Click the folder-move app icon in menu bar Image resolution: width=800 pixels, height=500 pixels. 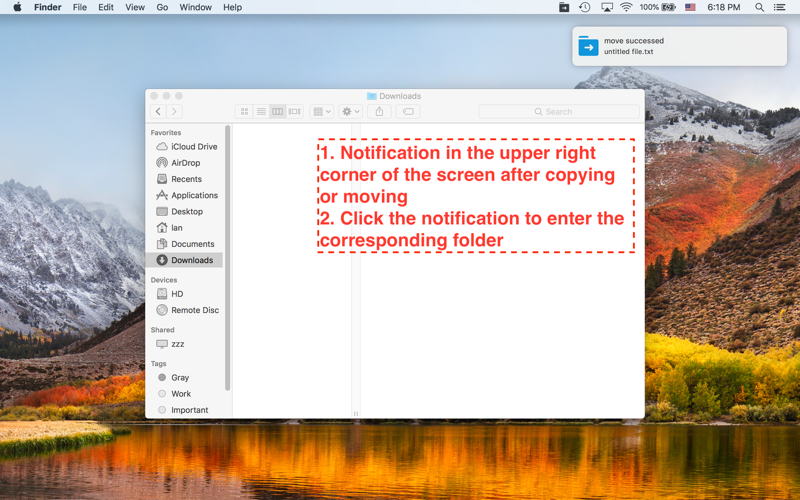tap(564, 7)
